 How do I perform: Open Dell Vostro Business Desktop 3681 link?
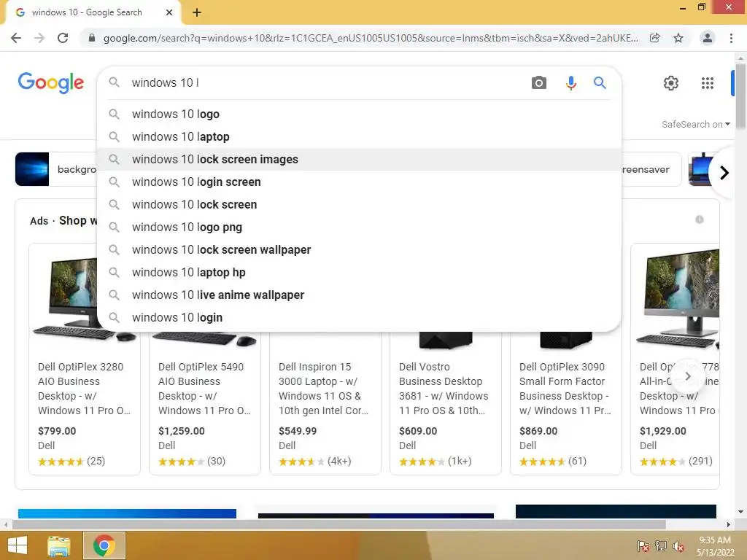[444, 389]
